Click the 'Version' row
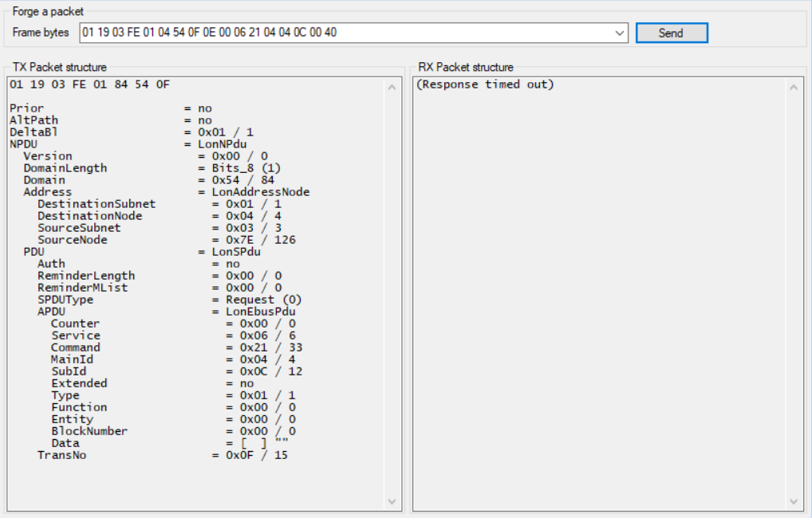This screenshot has height=518, width=812. [145, 155]
